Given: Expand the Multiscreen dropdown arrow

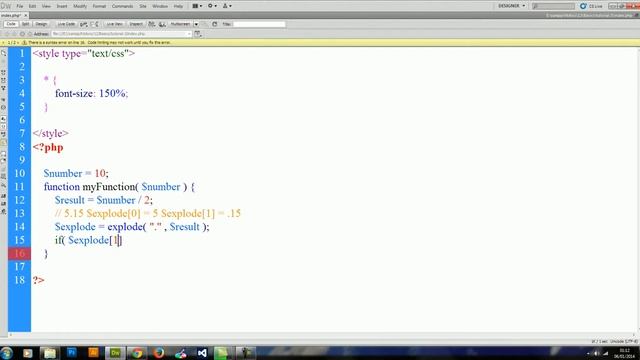Looking at the screenshot, I should click(x=196, y=24).
